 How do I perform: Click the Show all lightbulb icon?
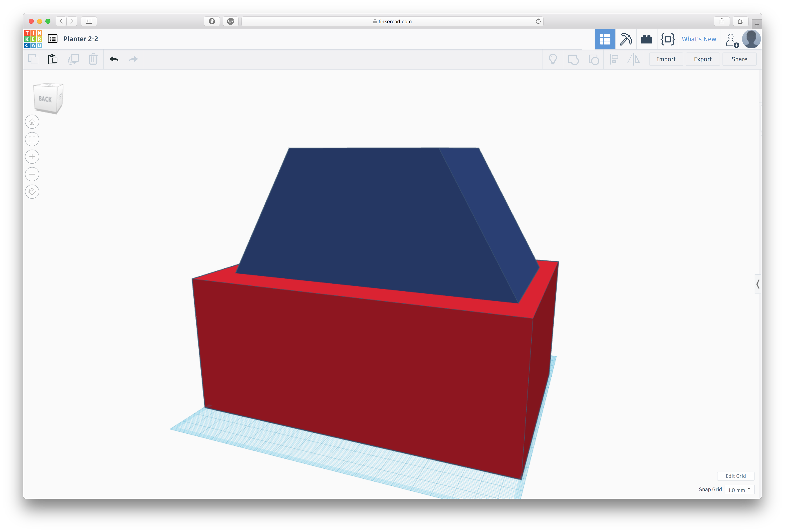click(553, 59)
